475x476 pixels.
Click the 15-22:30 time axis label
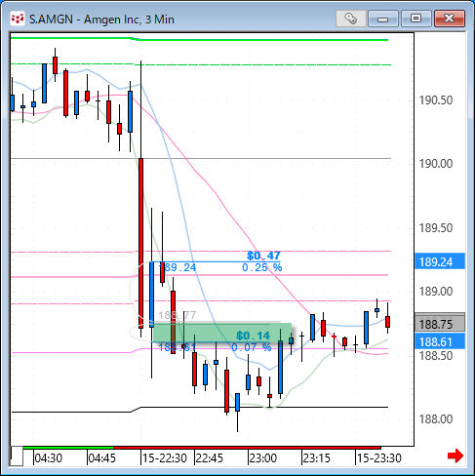click(165, 458)
